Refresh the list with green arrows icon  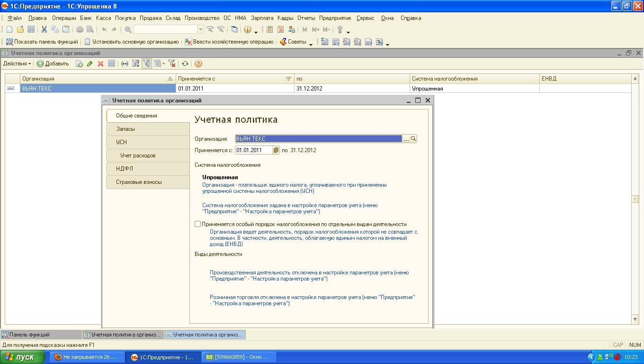coord(185,64)
